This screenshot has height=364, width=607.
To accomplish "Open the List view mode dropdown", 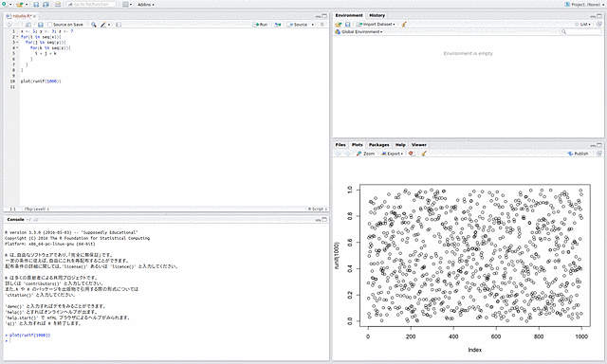I will click(583, 24).
